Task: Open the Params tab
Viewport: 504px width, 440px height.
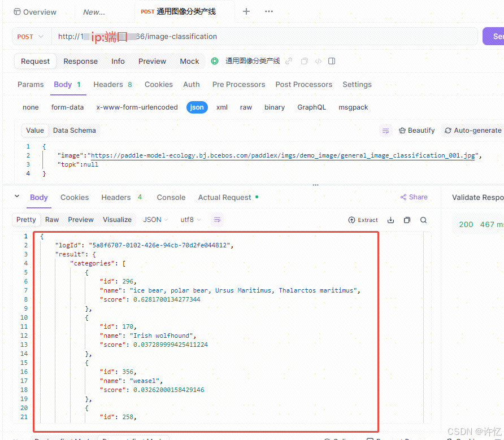Action: point(31,85)
